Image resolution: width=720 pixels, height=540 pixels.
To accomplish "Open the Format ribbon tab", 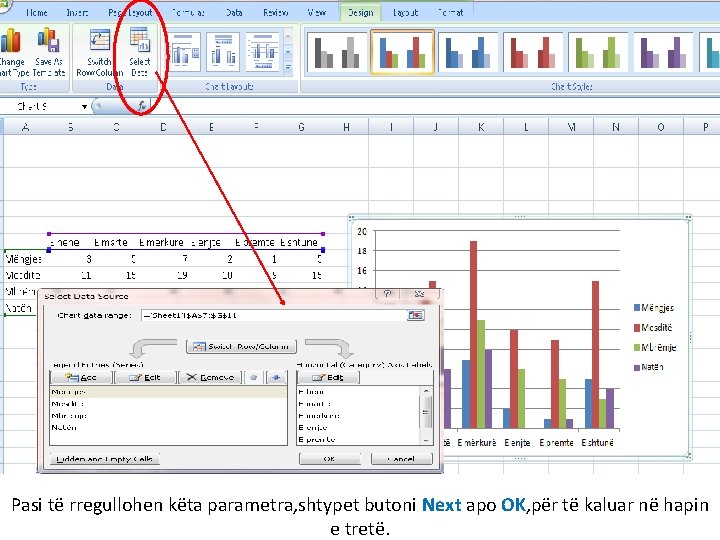I will (x=450, y=12).
